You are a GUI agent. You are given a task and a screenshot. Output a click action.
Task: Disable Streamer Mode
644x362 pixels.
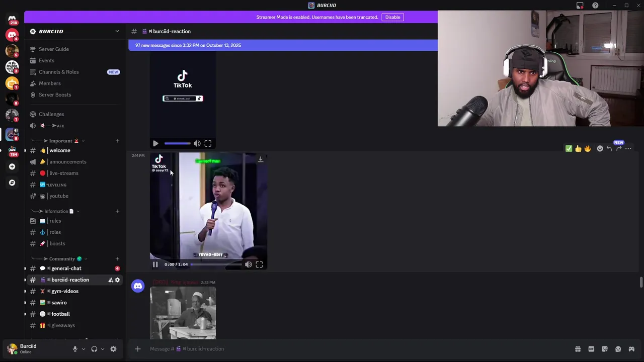point(392,17)
